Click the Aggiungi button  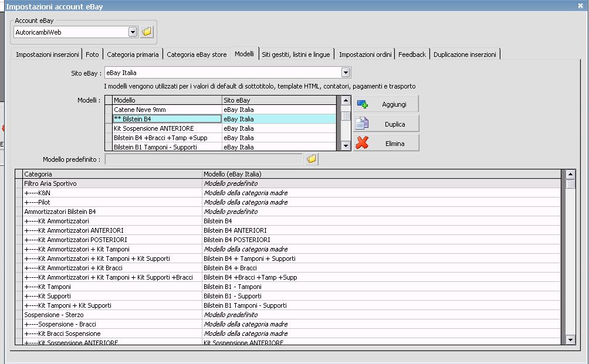[x=386, y=104]
